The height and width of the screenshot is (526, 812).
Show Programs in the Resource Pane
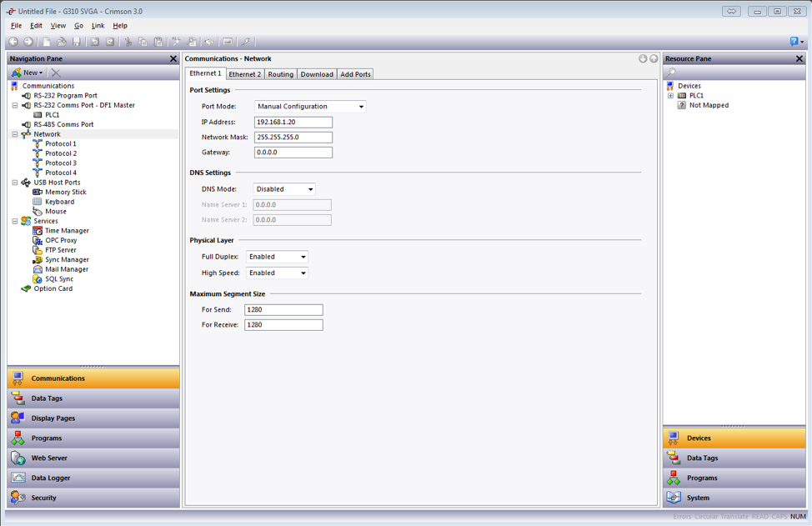[x=734, y=478]
